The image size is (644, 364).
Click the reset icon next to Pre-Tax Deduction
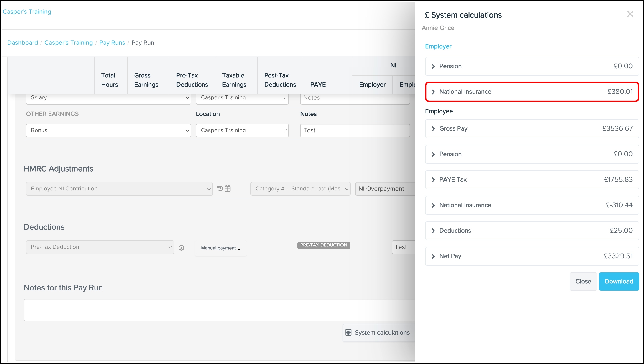(x=181, y=248)
